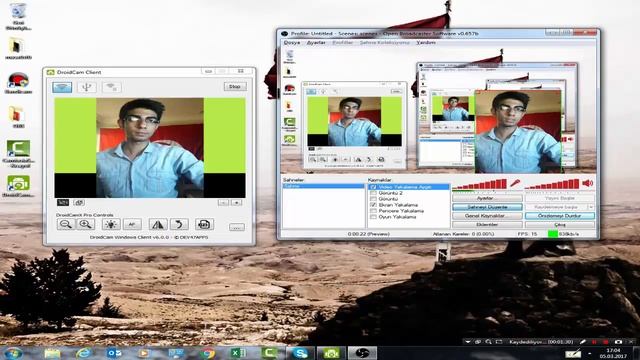Screen dimensions: 640x360
Task: Switch to DroidCam in the taskbar
Action: pyautogui.click(x=331, y=353)
